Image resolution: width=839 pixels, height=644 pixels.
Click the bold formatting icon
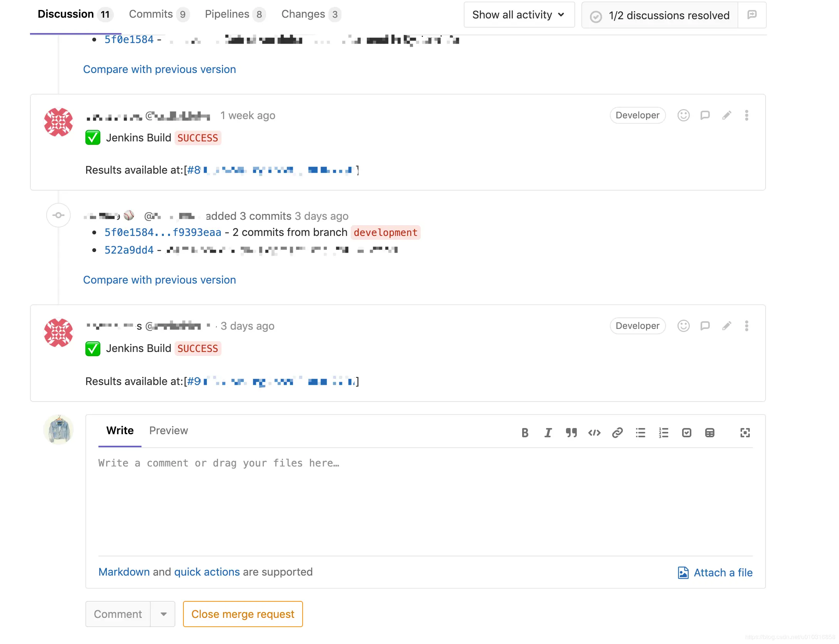525,433
